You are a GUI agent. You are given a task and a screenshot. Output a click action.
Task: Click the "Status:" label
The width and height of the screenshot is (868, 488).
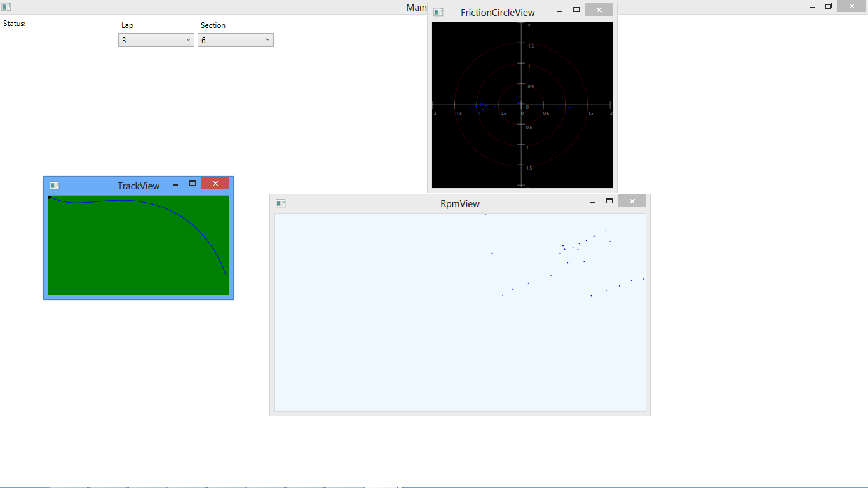click(x=15, y=24)
